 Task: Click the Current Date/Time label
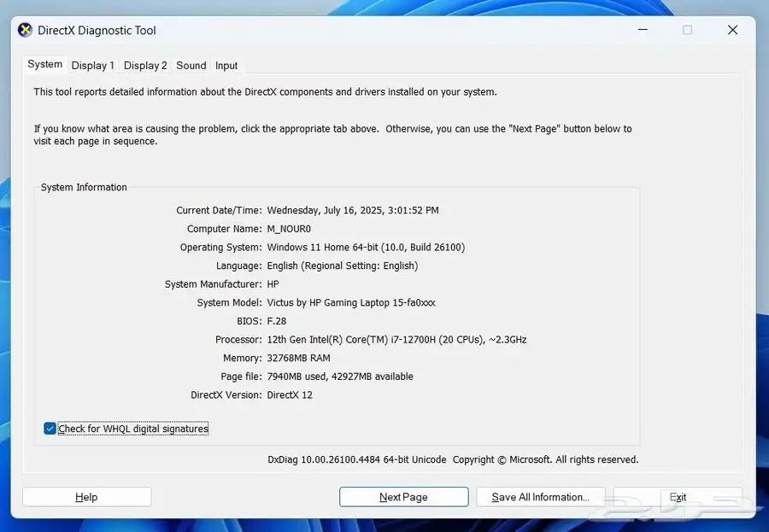tap(219, 210)
